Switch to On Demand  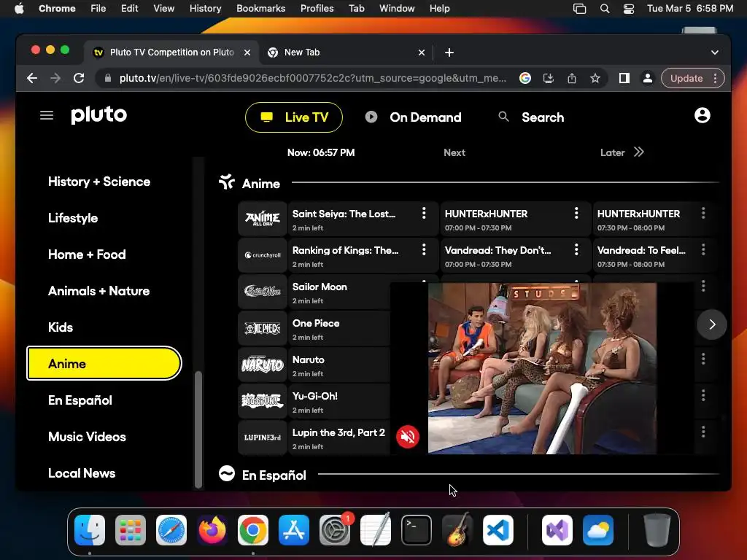coord(413,117)
